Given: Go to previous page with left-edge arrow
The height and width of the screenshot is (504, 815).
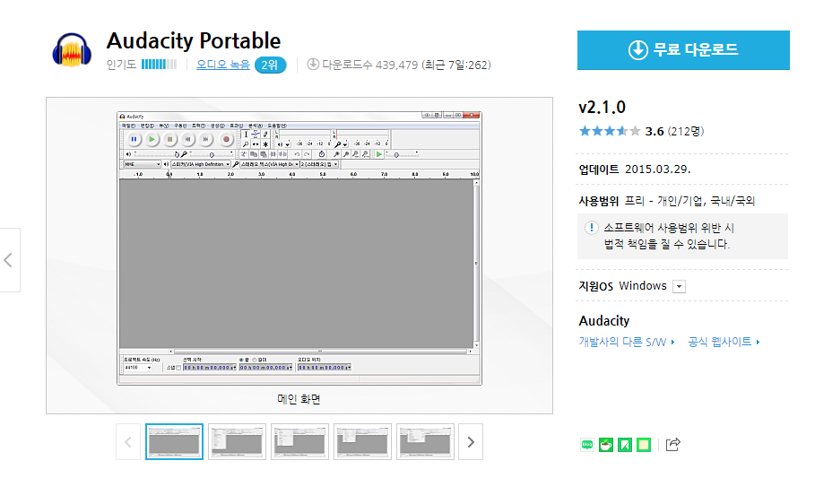Looking at the screenshot, I should (x=9, y=260).
